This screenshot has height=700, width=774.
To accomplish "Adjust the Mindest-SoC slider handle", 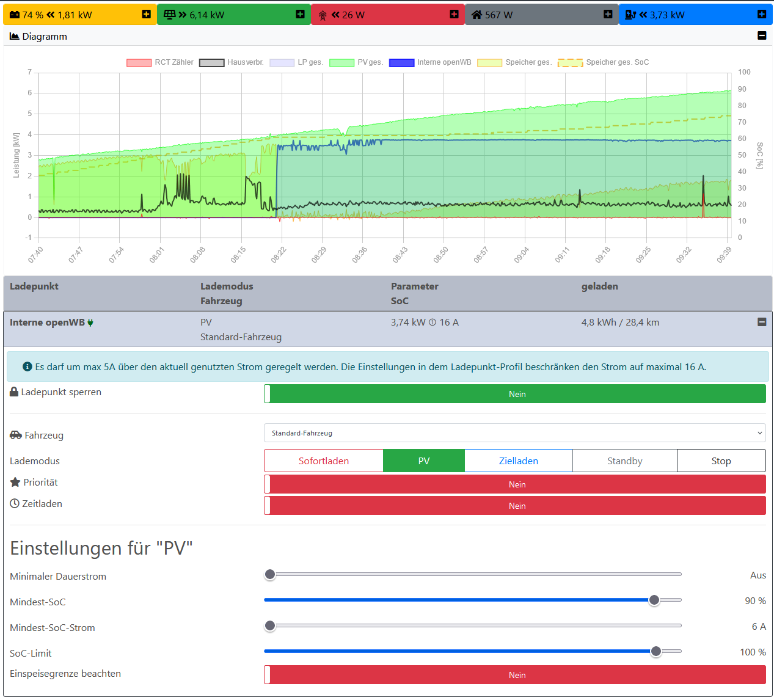I will click(x=654, y=600).
